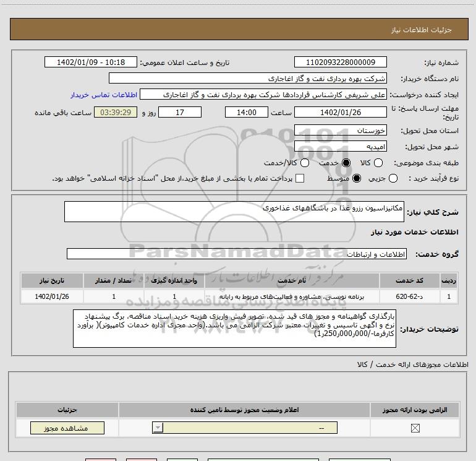Click the اطلاعات مجوزهای ارائه خدمت / کالا heading

point(412,364)
